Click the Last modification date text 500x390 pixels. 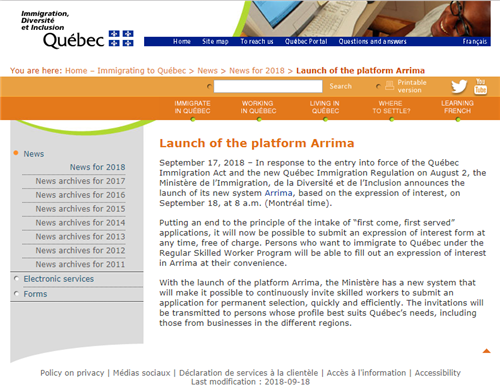pos(250,382)
